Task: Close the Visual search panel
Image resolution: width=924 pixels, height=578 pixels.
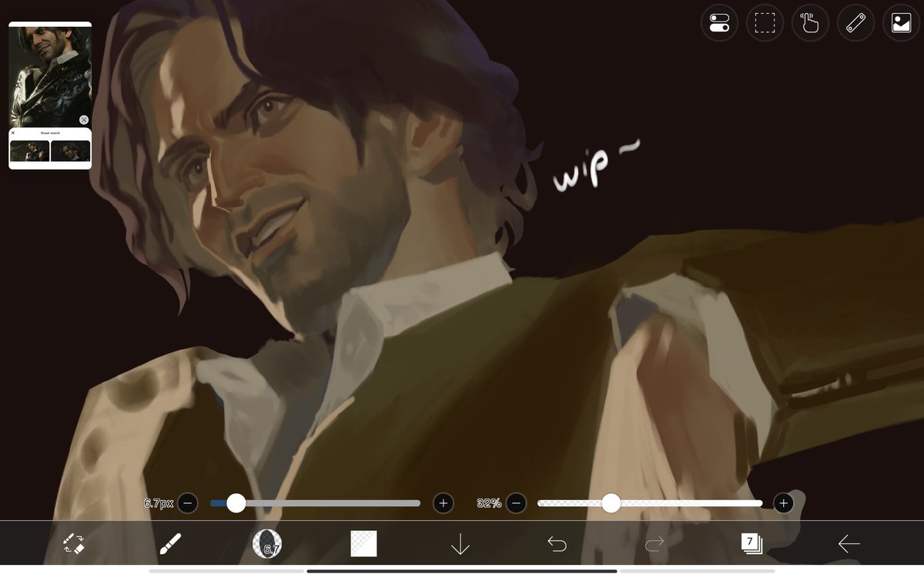Action: (x=13, y=133)
